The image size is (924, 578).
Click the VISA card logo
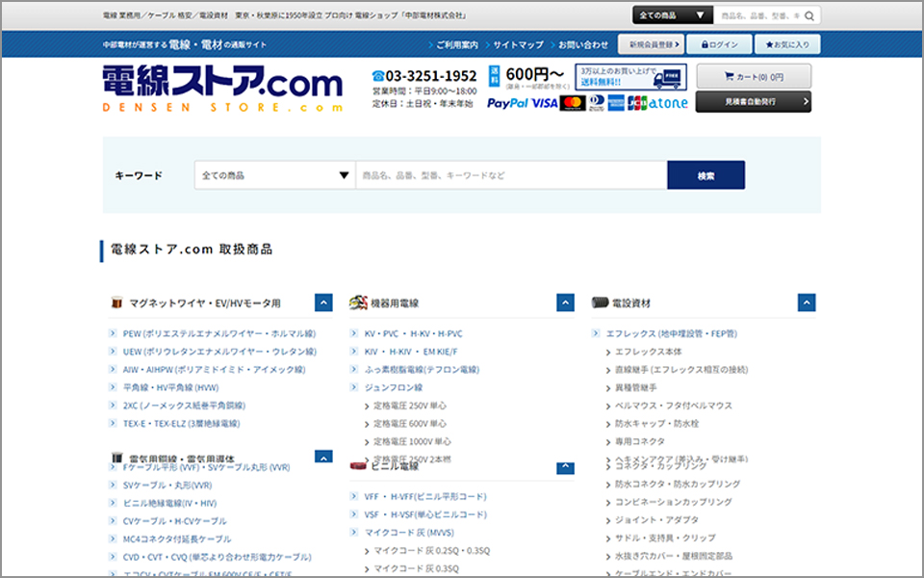[544, 103]
